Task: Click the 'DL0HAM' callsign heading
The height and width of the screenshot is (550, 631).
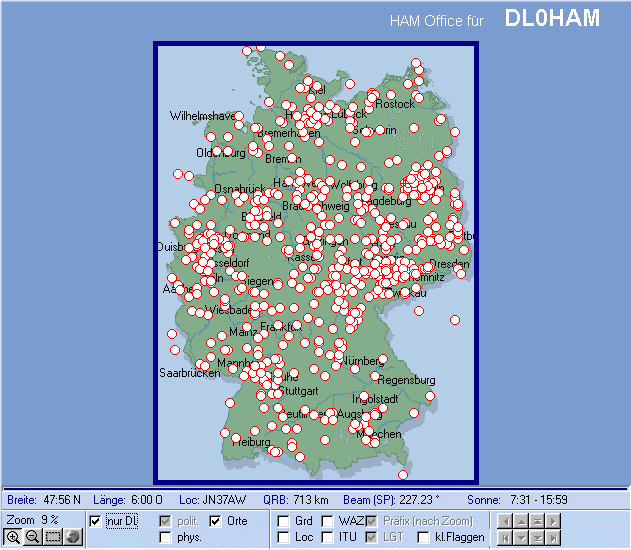Action: point(552,18)
